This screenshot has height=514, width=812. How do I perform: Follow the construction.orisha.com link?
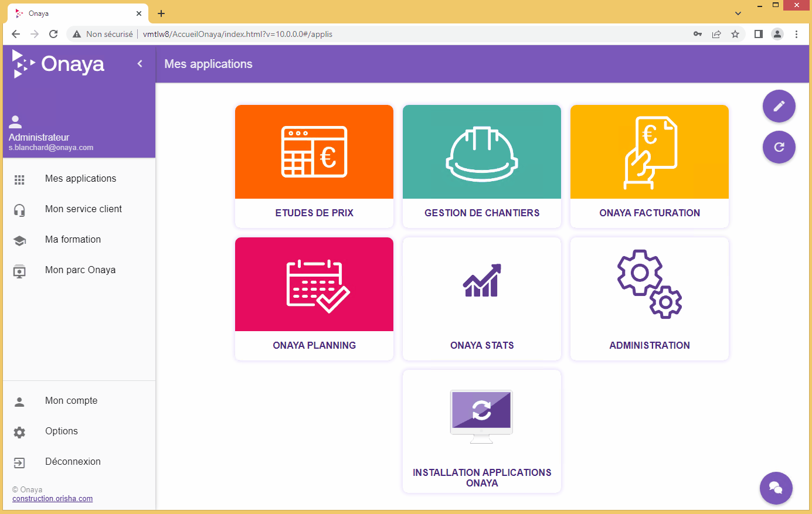pos(53,499)
